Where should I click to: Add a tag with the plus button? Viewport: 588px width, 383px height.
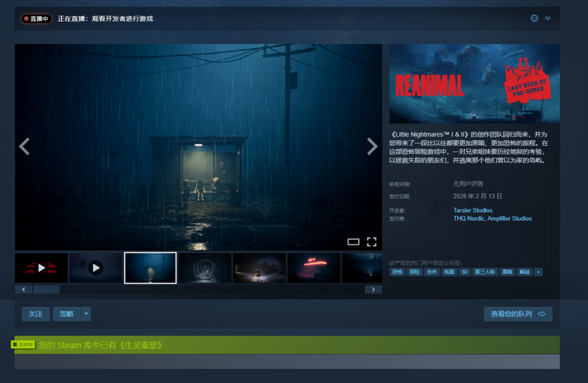pyautogui.click(x=538, y=272)
